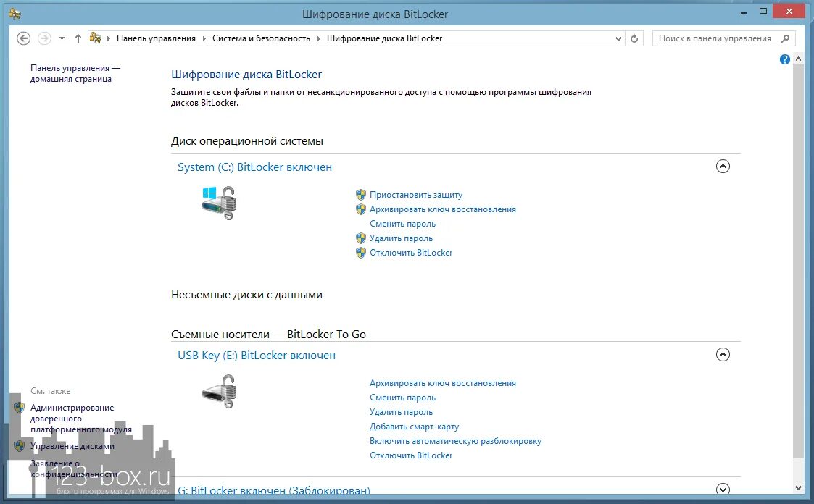The width and height of the screenshot is (814, 504).
Task: Expand the locked G: drive section
Action: click(x=723, y=489)
